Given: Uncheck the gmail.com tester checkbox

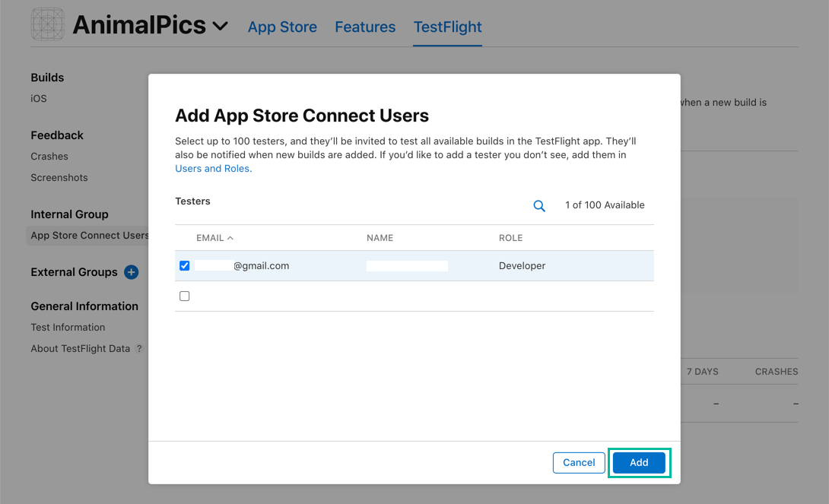Looking at the screenshot, I should tap(185, 266).
